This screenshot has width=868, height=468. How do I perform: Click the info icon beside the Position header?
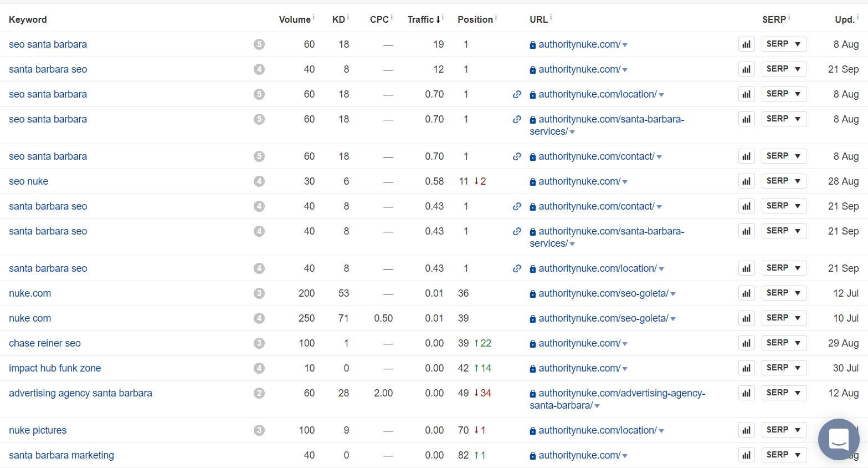coord(496,17)
